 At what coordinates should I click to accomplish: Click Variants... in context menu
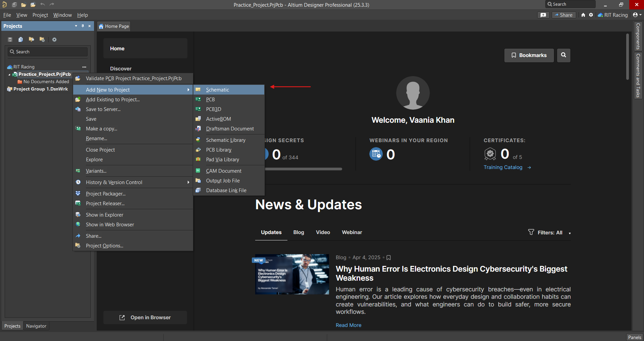133,171
